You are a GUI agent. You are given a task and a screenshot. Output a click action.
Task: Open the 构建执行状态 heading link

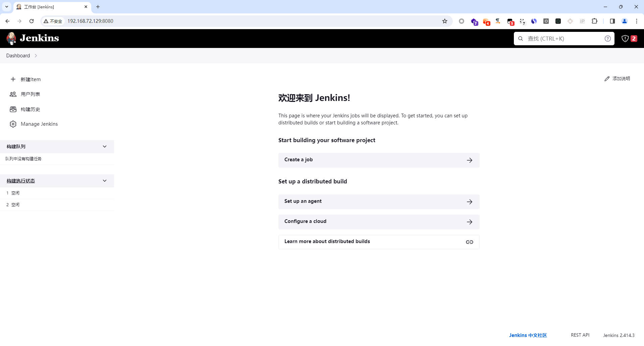(x=21, y=181)
